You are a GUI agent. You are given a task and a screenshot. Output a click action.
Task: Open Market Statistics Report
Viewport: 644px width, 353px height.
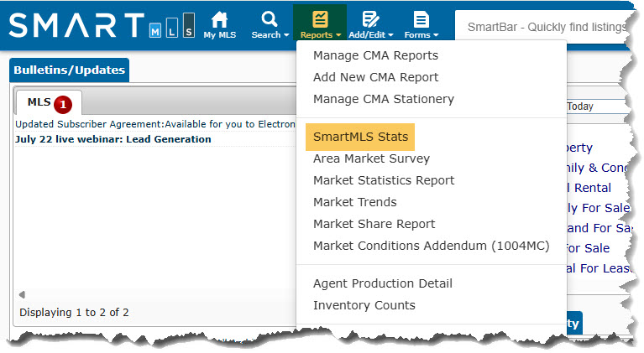tap(384, 180)
